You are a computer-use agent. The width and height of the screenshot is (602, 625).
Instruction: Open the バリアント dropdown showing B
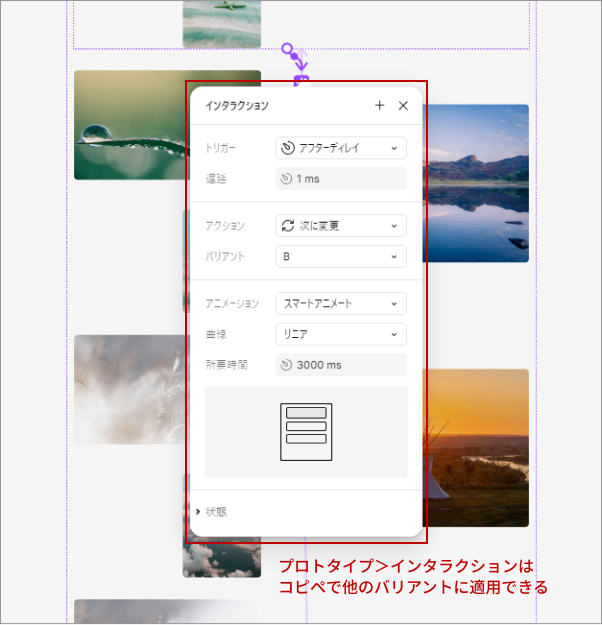(x=341, y=257)
